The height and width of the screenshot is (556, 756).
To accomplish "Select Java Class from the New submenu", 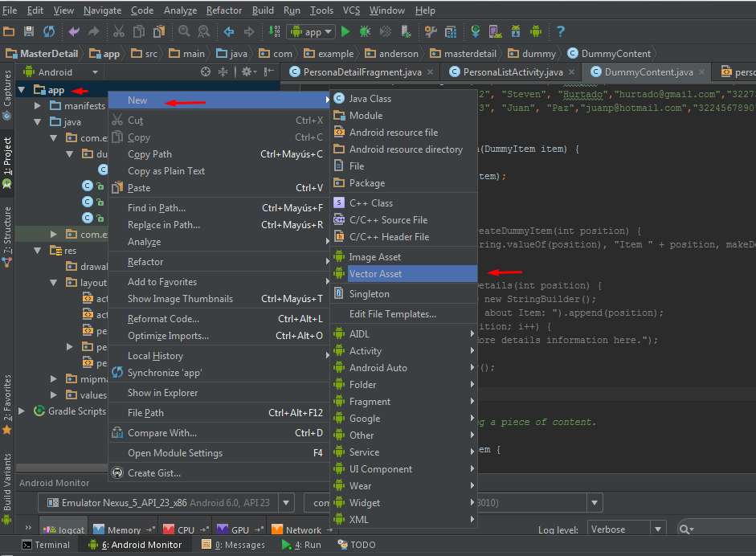I will (x=370, y=98).
